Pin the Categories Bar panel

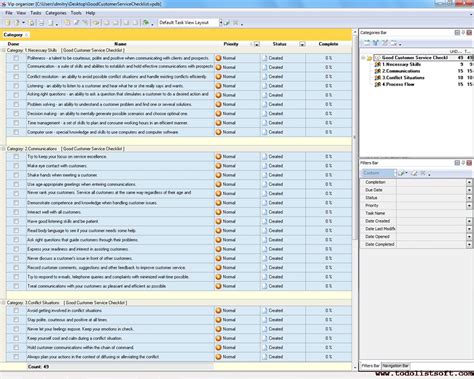point(463,33)
